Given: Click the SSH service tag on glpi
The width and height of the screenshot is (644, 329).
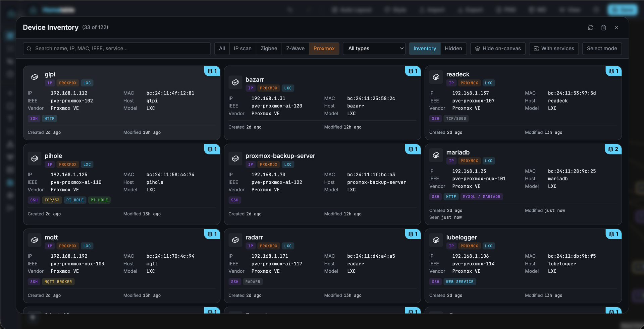Looking at the screenshot, I should [x=34, y=119].
